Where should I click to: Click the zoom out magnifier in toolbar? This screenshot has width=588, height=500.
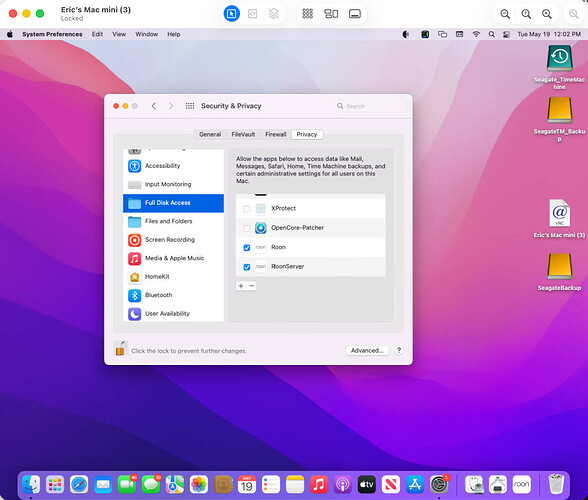[x=505, y=14]
